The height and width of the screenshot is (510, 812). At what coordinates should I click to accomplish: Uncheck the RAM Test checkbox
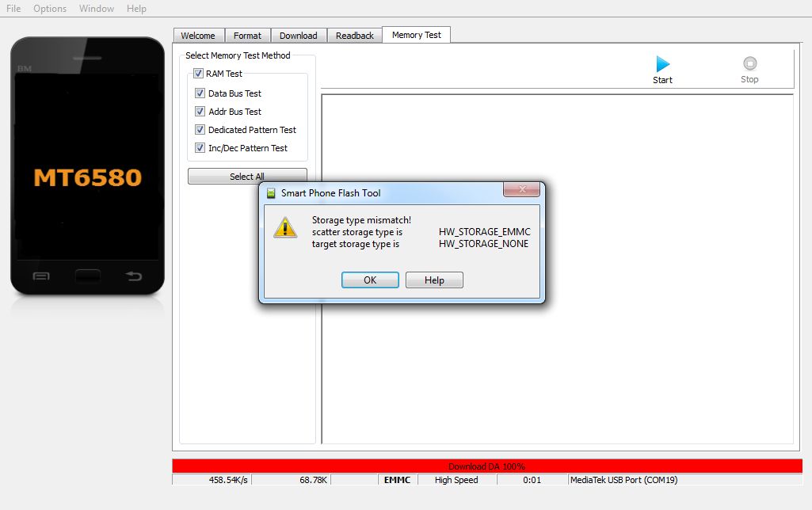coord(198,74)
